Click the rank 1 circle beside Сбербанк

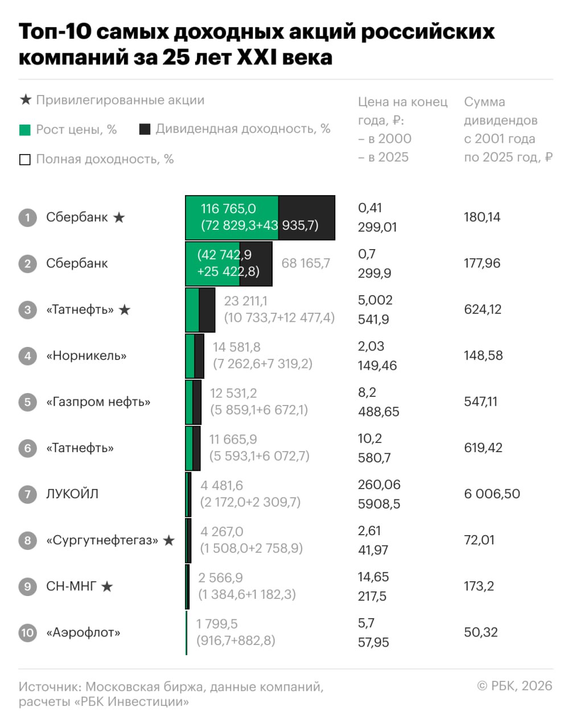click(27, 217)
